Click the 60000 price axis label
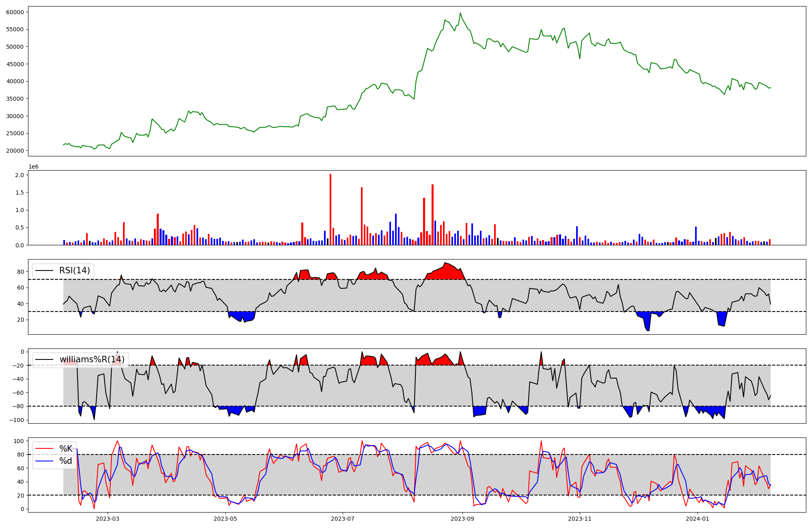The image size is (812, 528). (15, 12)
